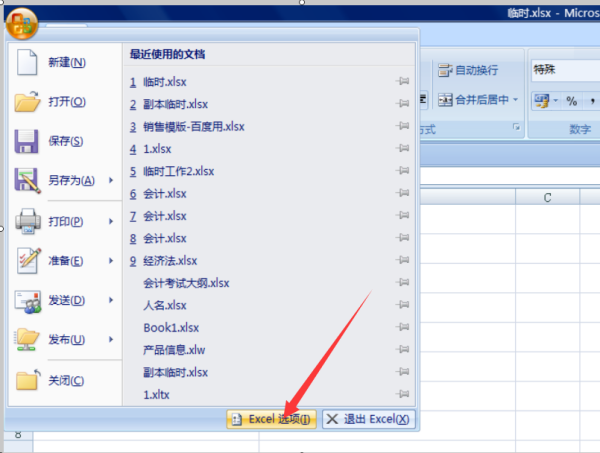This screenshot has width=600, height=453.
Task: Pin 销售模版-百度用.xlsx in recent documents
Action: point(402,125)
